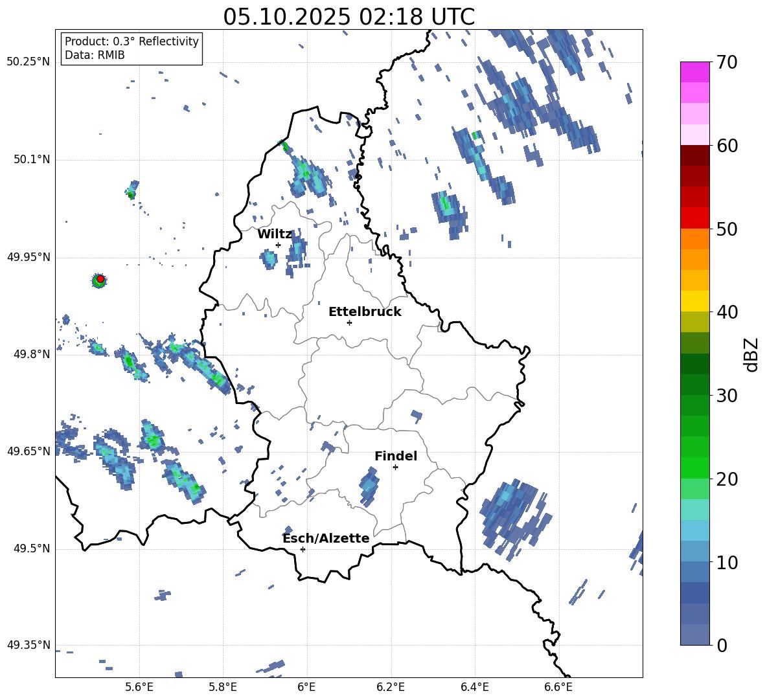Viewport: 767px width, 700px height.
Task: Click the colorbar tick label 20
Action: [727, 479]
